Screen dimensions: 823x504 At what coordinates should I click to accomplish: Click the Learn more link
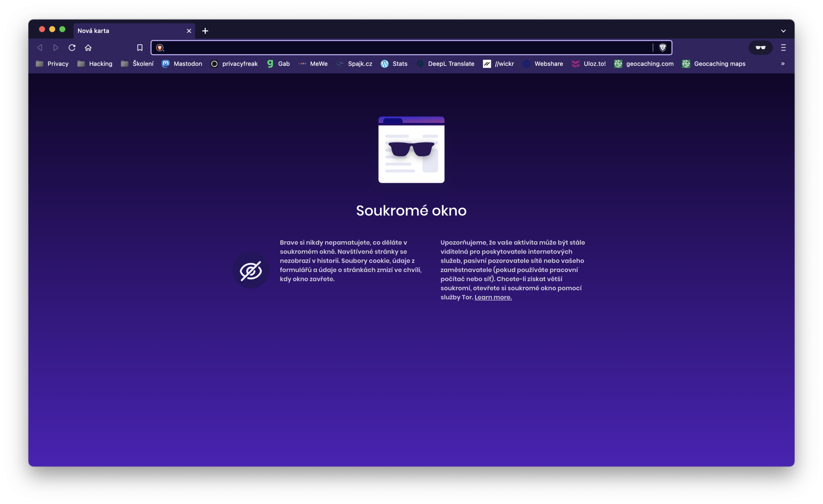(493, 297)
